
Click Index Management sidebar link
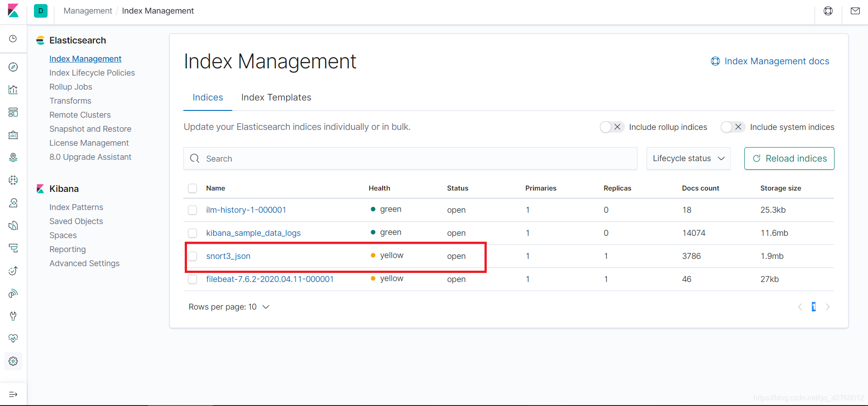click(x=85, y=59)
